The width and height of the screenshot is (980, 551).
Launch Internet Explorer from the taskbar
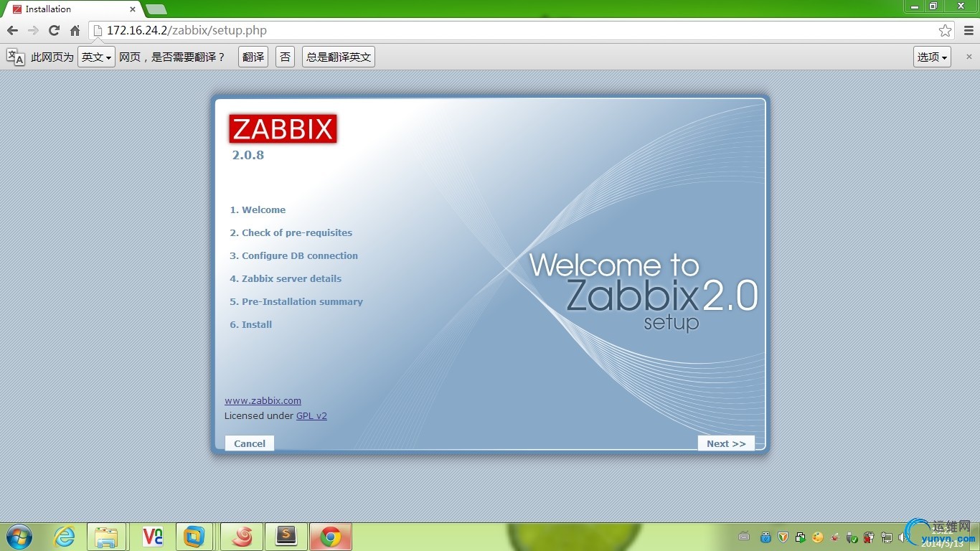[65, 537]
